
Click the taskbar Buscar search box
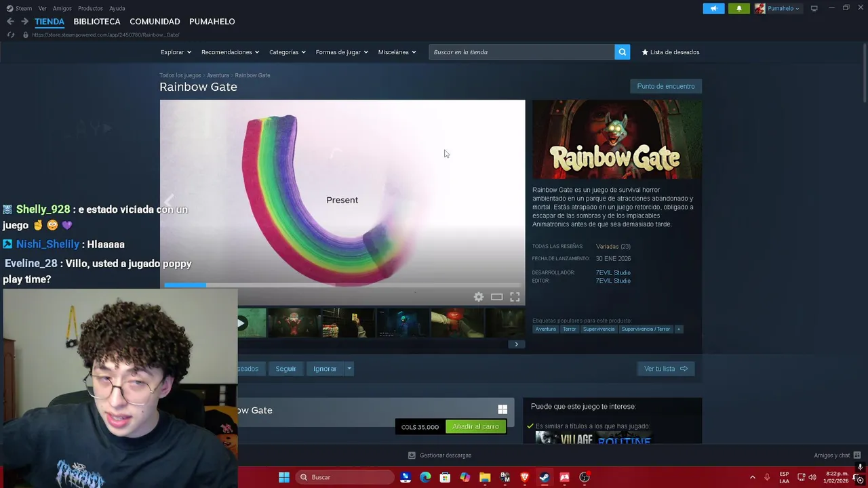pyautogui.click(x=346, y=477)
